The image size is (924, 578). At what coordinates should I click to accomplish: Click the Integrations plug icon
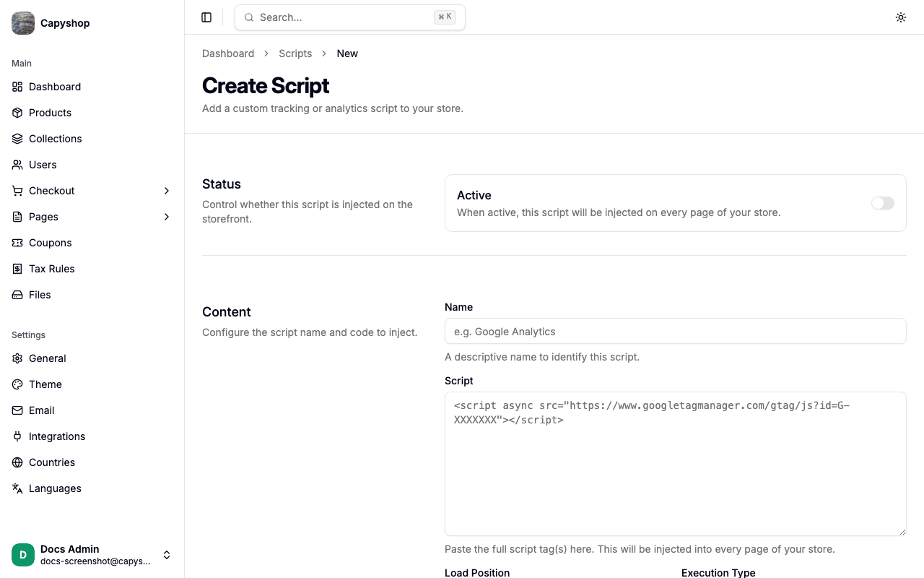17,436
